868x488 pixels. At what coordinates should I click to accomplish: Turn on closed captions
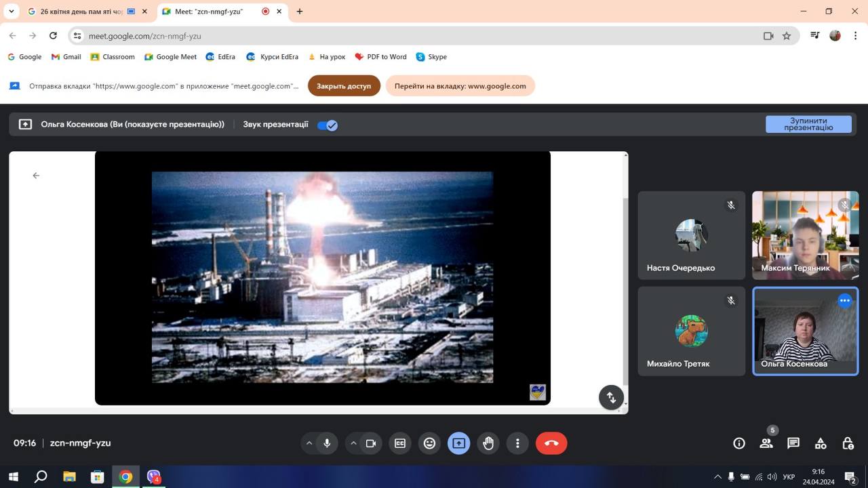click(400, 443)
